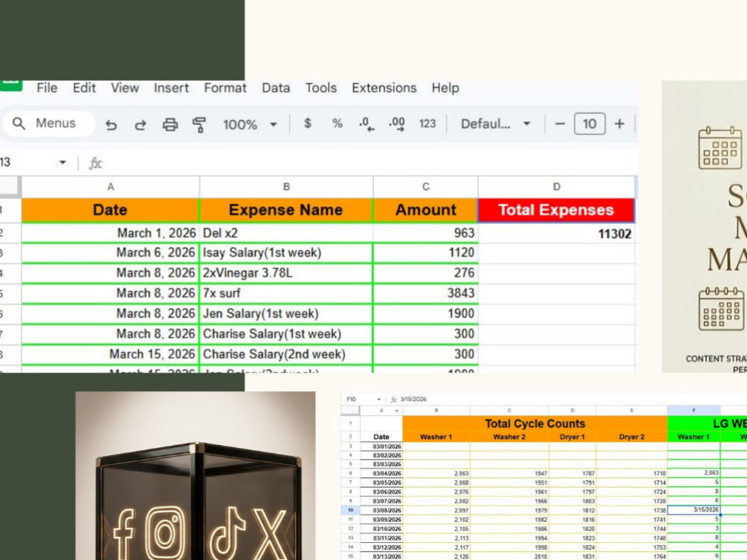This screenshot has width=747, height=560.
Task: Select column C header
Action: point(426,187)
